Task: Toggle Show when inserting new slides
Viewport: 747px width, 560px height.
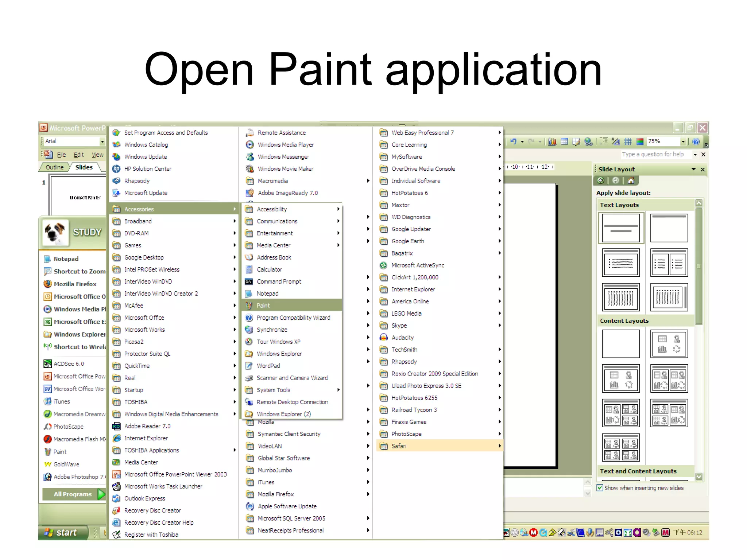Action: [600, 488]
